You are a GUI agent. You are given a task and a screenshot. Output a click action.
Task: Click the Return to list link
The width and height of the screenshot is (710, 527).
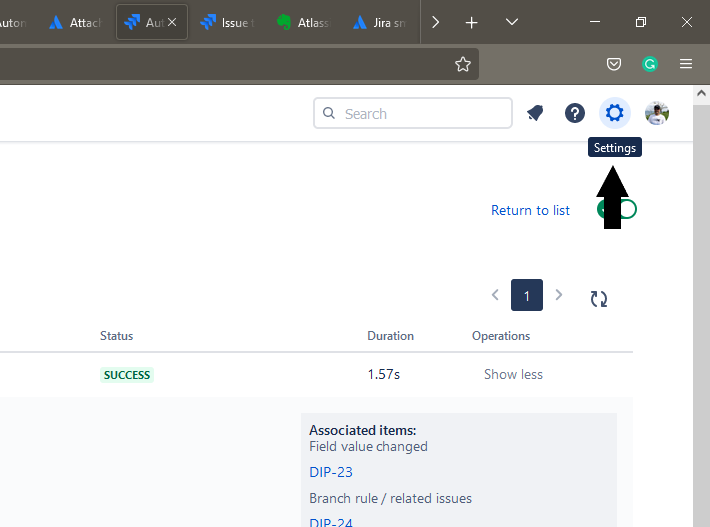[530, 211]
